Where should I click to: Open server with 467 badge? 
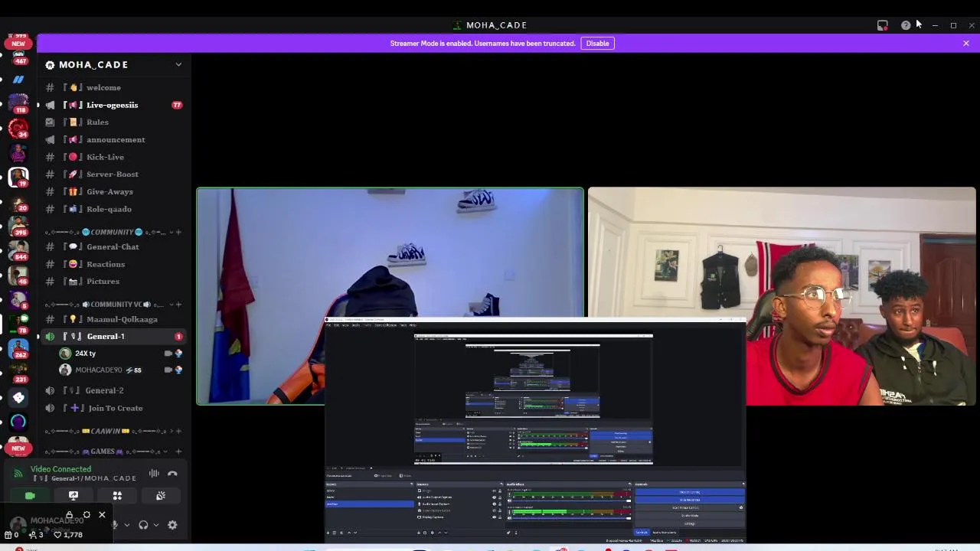(18, 57)
